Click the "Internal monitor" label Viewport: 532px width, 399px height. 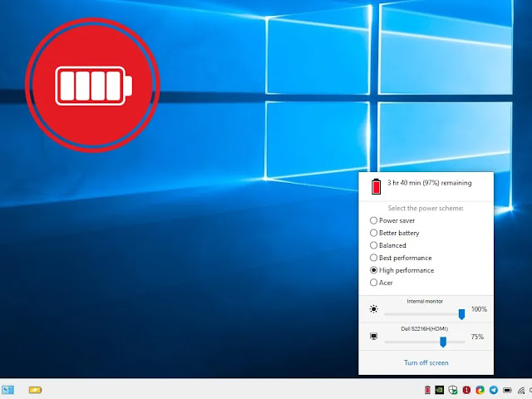(425, 301)
